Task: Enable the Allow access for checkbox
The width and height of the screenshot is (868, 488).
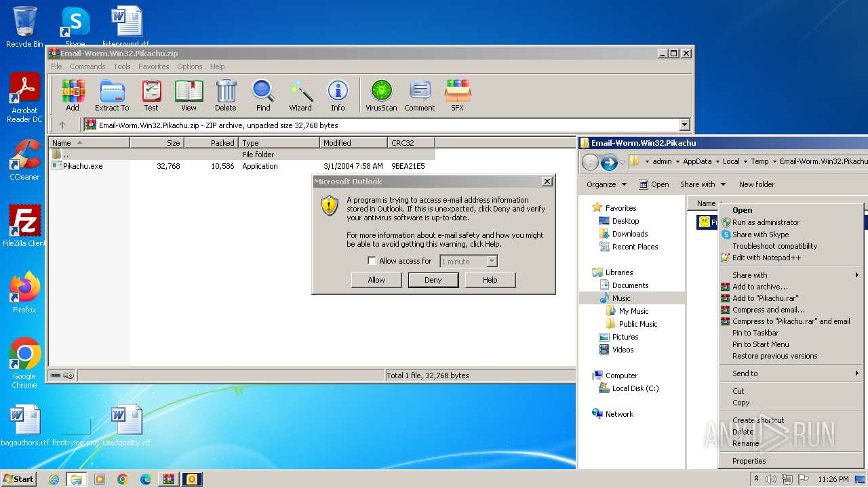Action: tap(372, 261)
